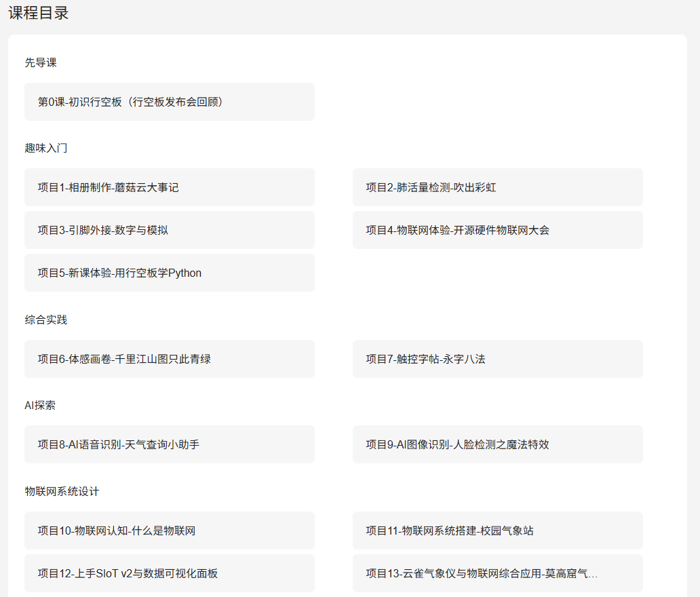Open 项目13-云雀气象仪与物联网综合应用
The width and height of the screenshot is (700, 597).
(x=497, y=573)
